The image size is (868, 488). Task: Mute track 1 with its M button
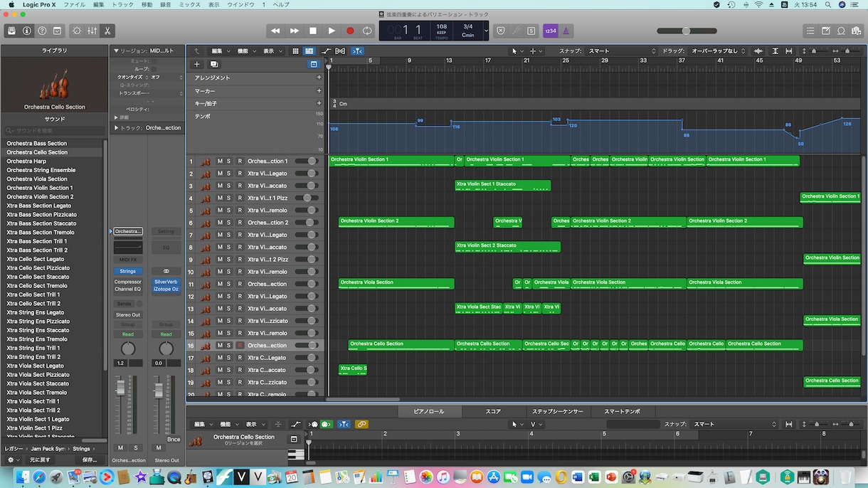tap(220, 161)
